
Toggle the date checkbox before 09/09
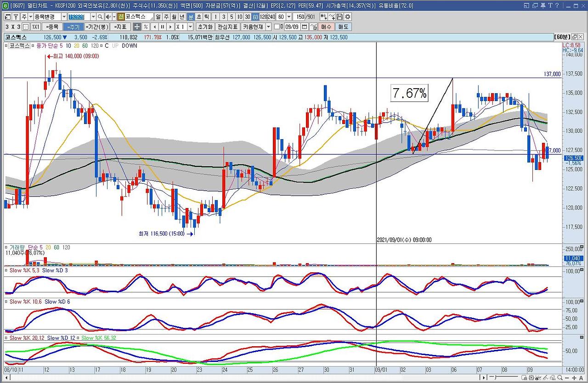277,27
